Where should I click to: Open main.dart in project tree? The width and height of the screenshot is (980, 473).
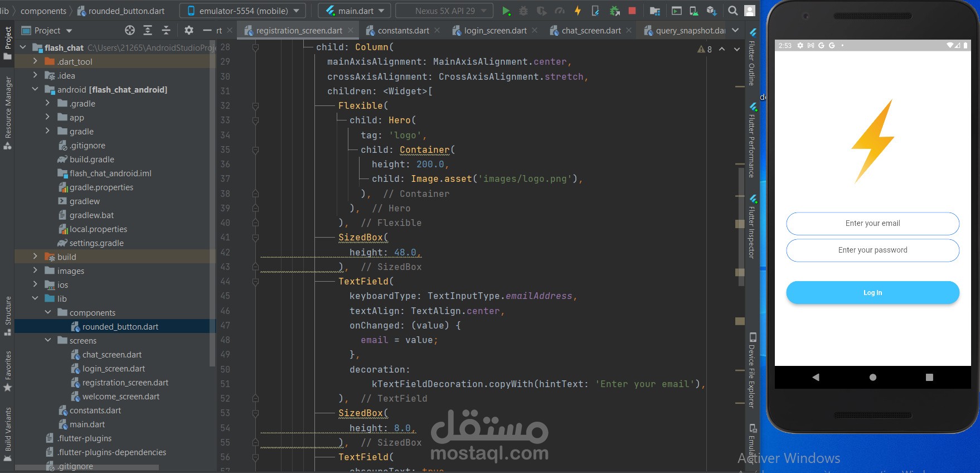coord(81,424)
